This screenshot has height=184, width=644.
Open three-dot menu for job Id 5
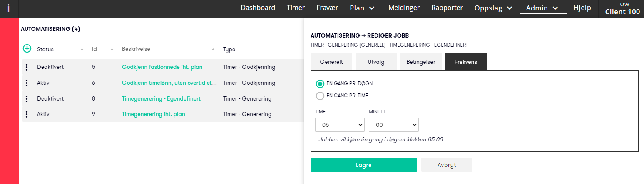[x=27, y=67]
